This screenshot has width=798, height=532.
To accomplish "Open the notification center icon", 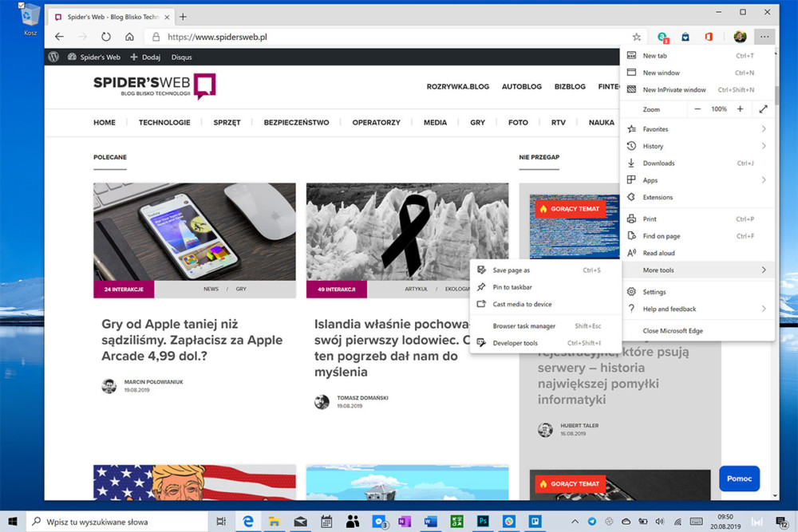I will coord(782,522).
